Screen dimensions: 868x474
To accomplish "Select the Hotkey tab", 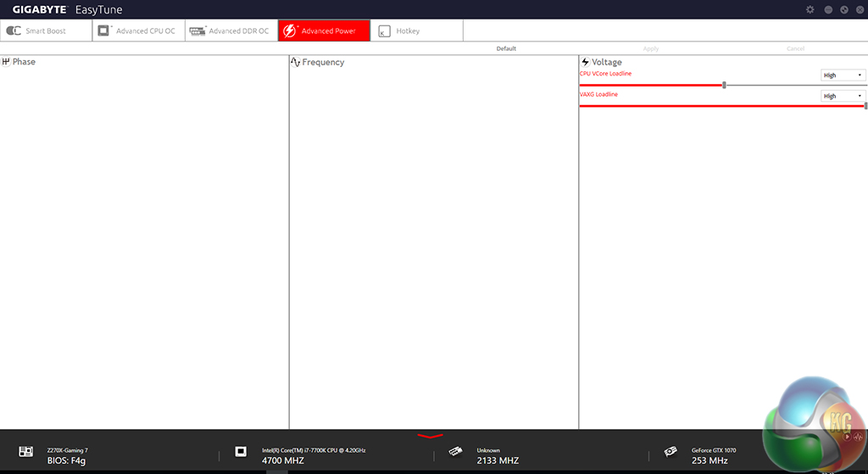I will pos(407,31).
